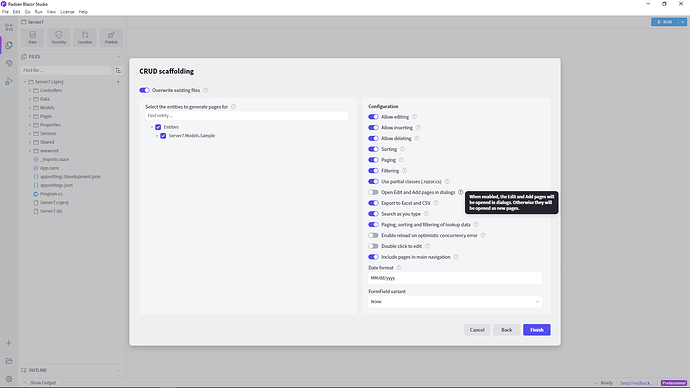Open the Edit menu
Image resolution: width=690 pixels, height=388 pixels.
(x=16, y=12)
